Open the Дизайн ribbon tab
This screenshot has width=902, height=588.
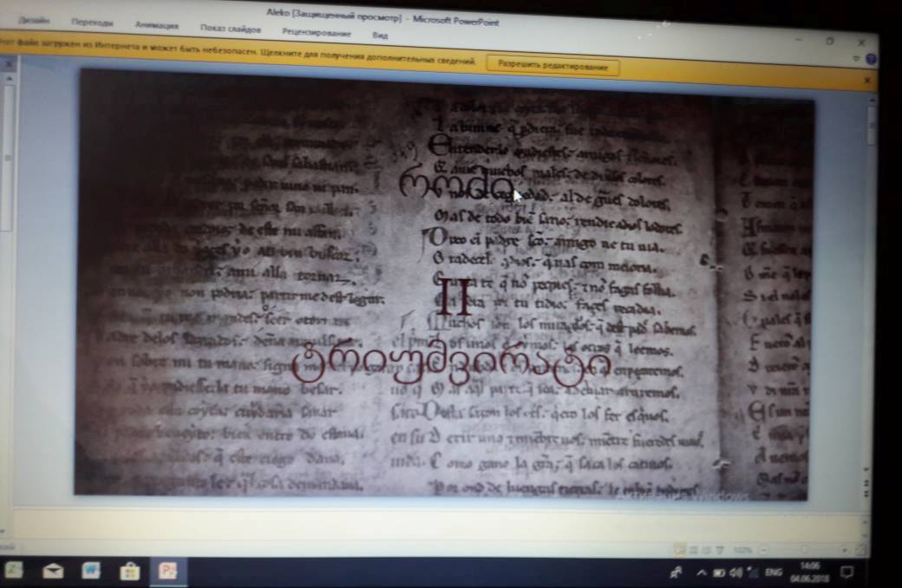[33, 20]
